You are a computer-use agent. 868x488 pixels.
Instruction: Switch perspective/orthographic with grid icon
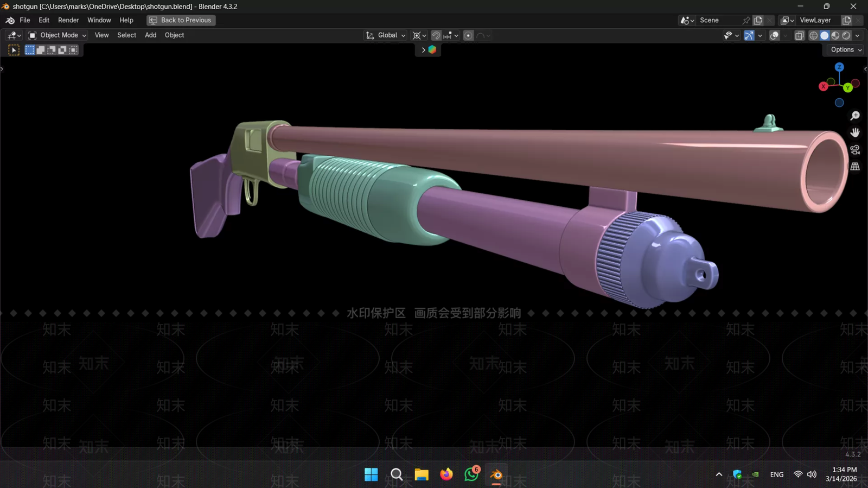[855, 166]
